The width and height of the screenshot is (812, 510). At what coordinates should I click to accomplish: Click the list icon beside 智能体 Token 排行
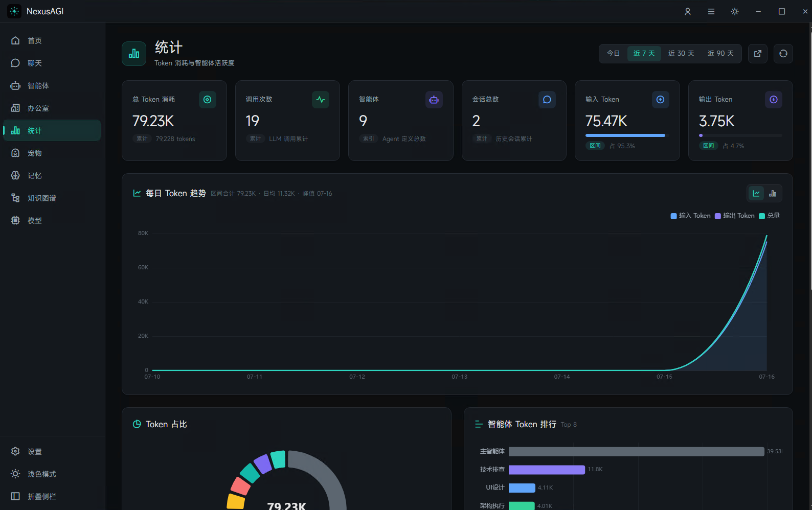coord(479,424)
